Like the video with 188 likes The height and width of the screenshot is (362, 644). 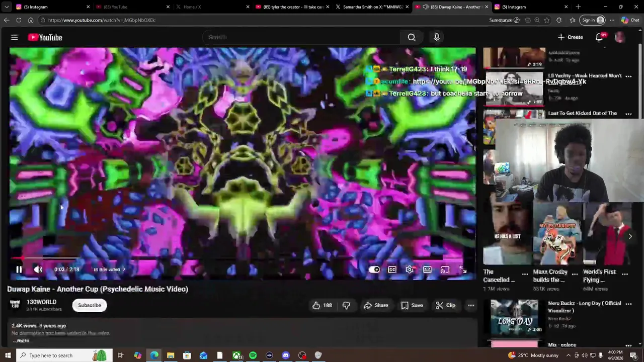(322, 305)
